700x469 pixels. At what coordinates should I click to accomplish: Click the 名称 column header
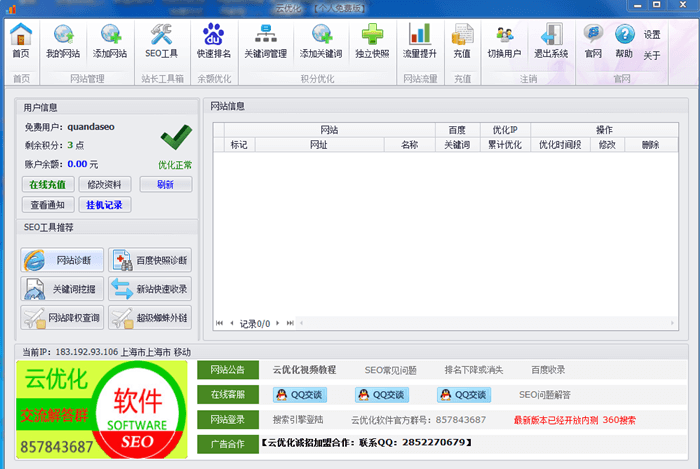tap(409, 145)
